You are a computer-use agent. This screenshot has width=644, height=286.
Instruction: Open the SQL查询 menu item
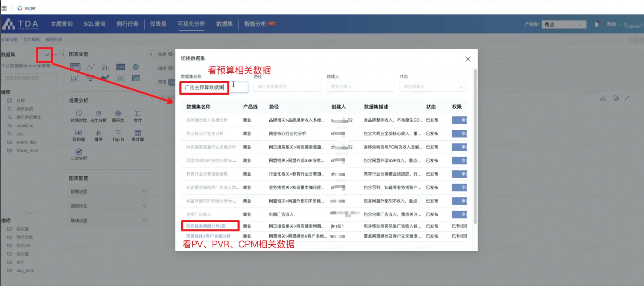94,24
